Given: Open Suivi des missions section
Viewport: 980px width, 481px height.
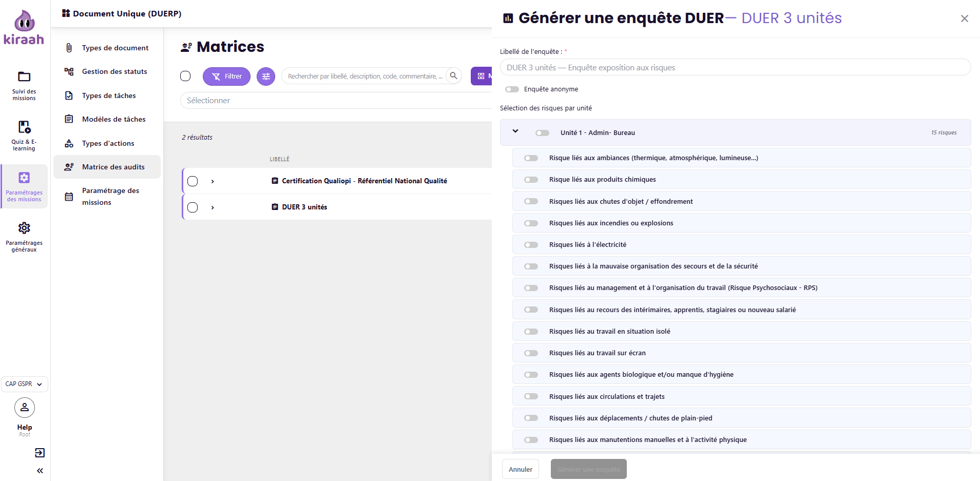Looking at the screenshot, I should pos(24,86).
